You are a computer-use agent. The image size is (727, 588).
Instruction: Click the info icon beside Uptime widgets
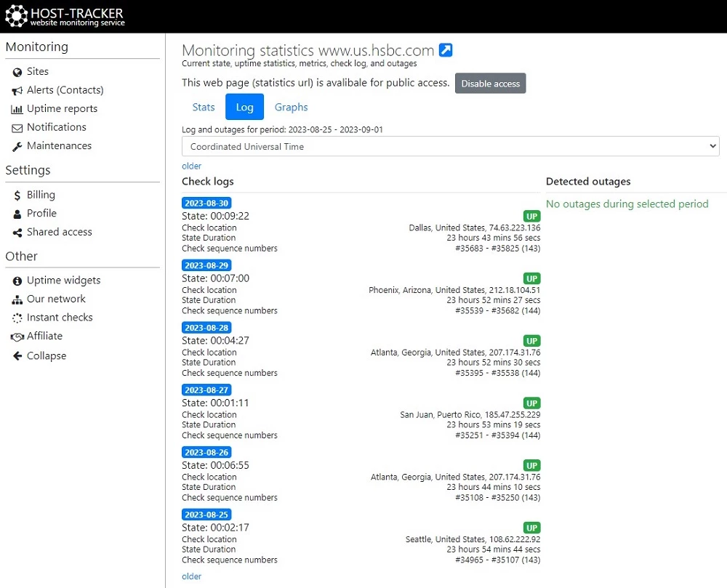tap(17, 281)
